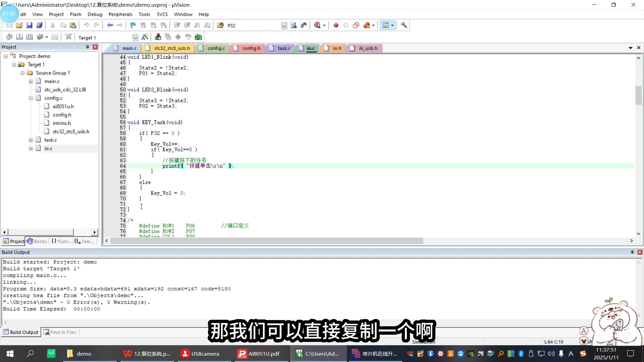
Task: Pin the Build Output panel pushpin
Action: click(x=632, y=252)
